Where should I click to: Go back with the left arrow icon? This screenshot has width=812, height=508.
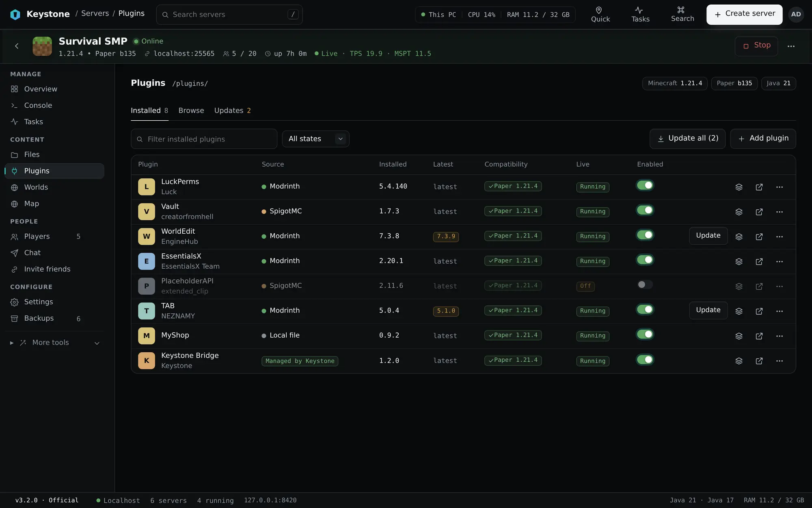tap(17, 46)
